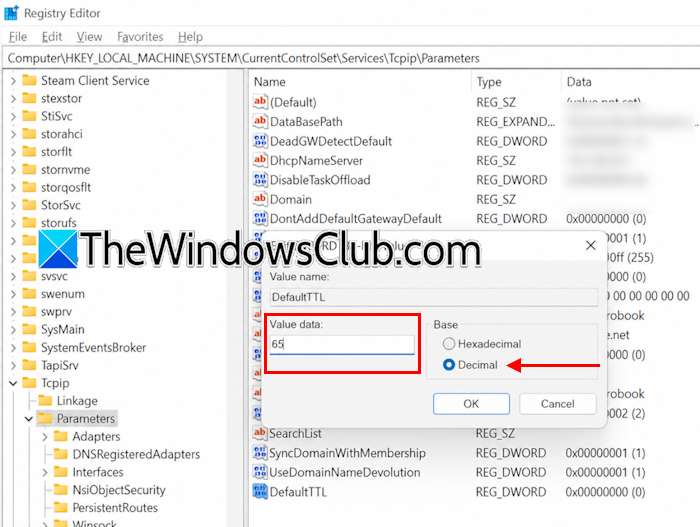This screenshot has width=700, height=527.
Task: Click the DefaultTTL DWORD icon in list
Action: point(260,491)
